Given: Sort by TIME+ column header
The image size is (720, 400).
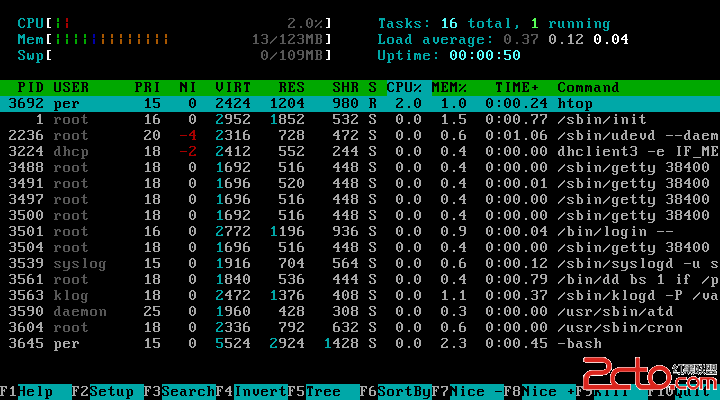Looking at the screenshot, I should coord(517,87).
